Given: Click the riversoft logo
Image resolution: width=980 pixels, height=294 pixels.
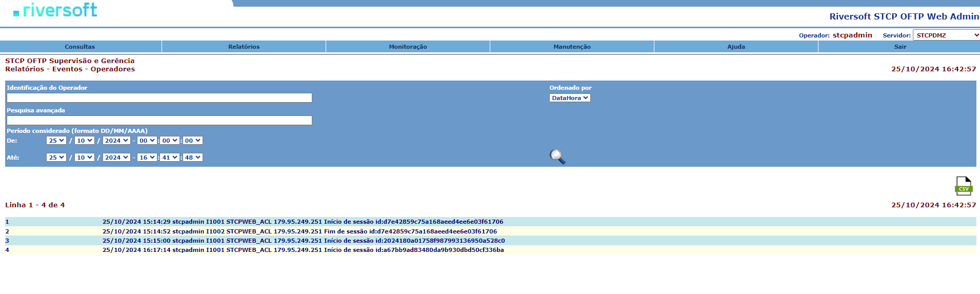Looking at the screenshot, I should tap(55, 10).
